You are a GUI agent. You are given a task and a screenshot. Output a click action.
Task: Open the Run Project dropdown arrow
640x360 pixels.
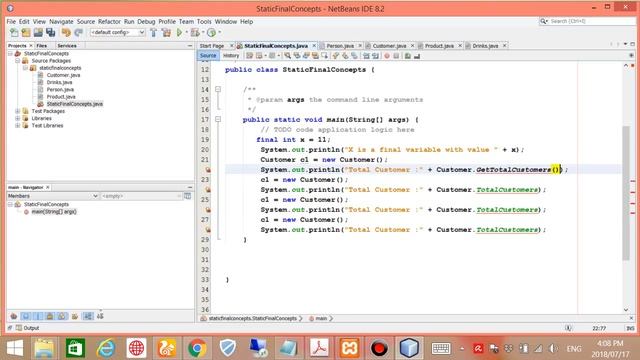click(x=187, y=32)
